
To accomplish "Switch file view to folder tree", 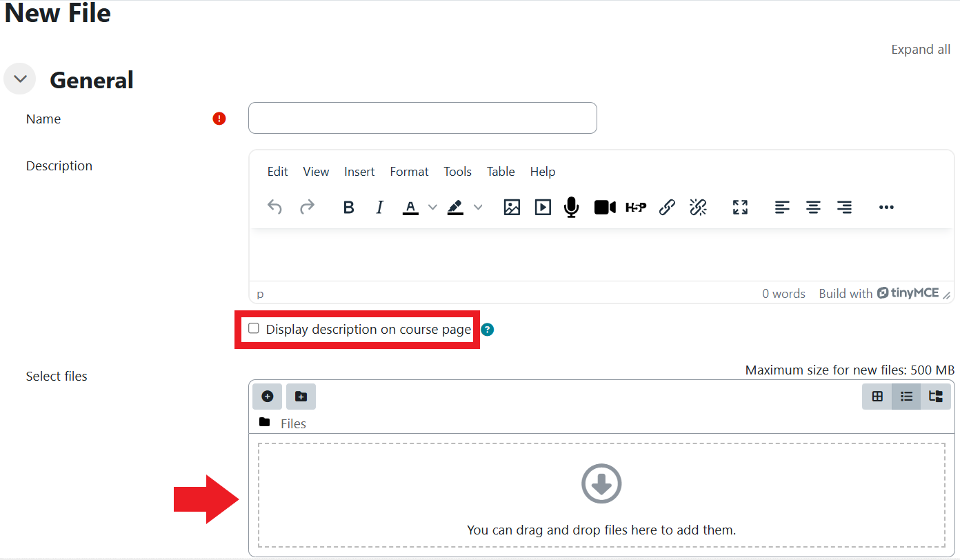I will (x=936, y=397).
